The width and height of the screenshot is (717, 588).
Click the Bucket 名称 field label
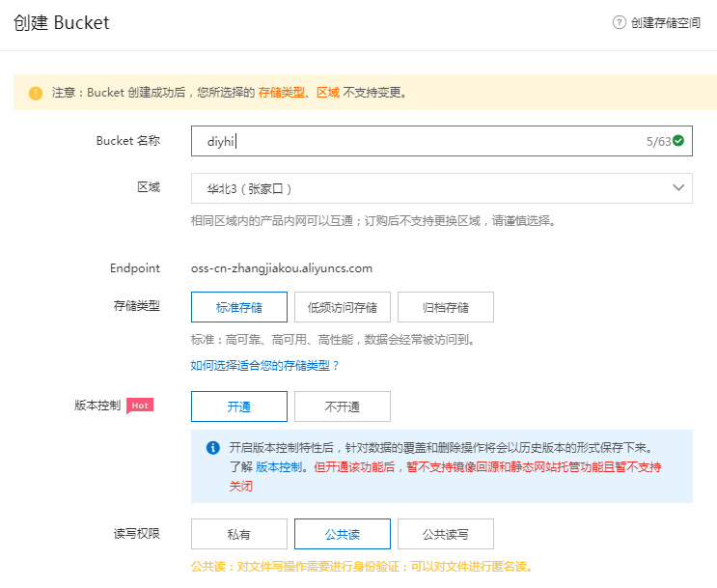coord(128,140)
